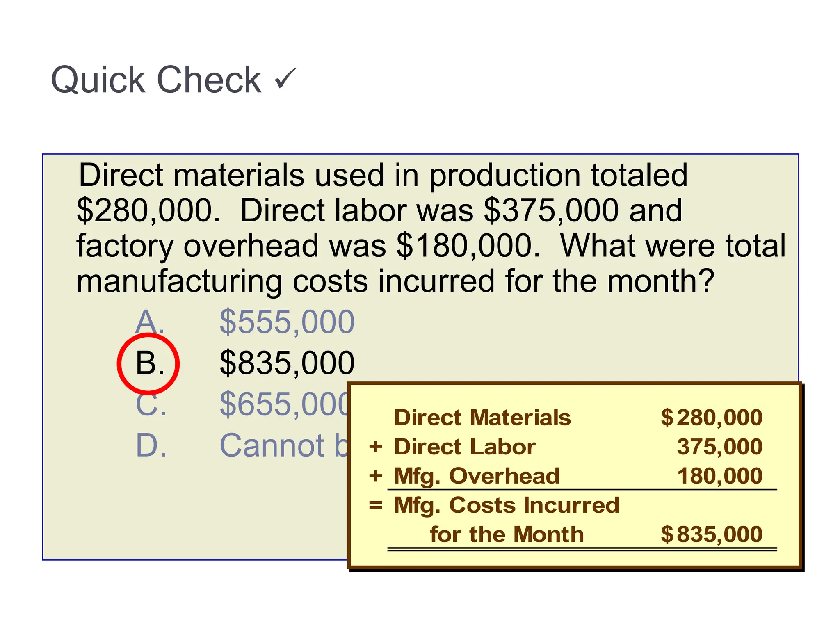
Task: Click the $835,000 total in the table
Action: tap(711, 534)
